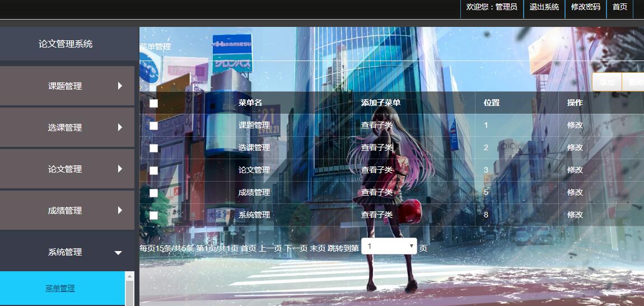Check the box for the 选课管理 row

point(153,148)
